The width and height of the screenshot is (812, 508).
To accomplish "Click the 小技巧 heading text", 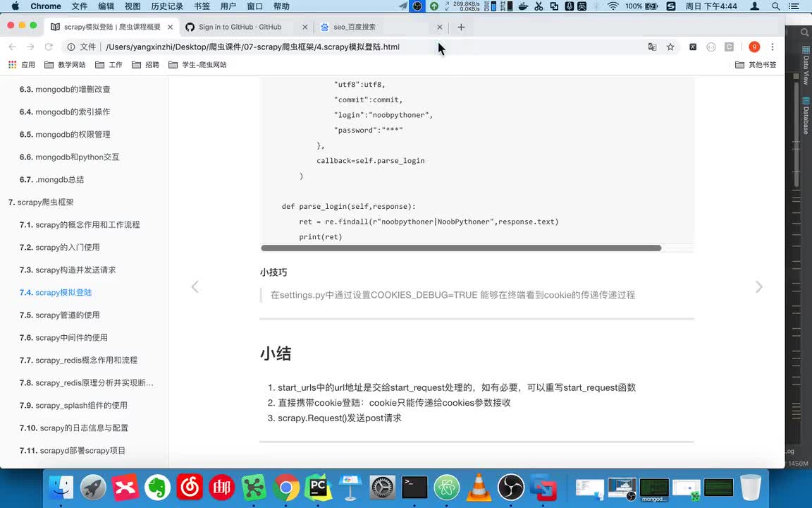I will coord(273,272).
